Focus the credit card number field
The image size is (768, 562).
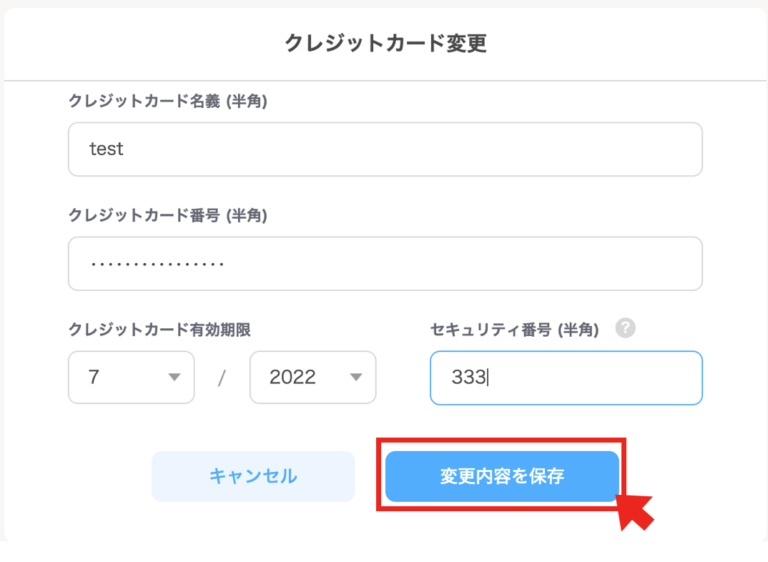(x=385, y=263)
